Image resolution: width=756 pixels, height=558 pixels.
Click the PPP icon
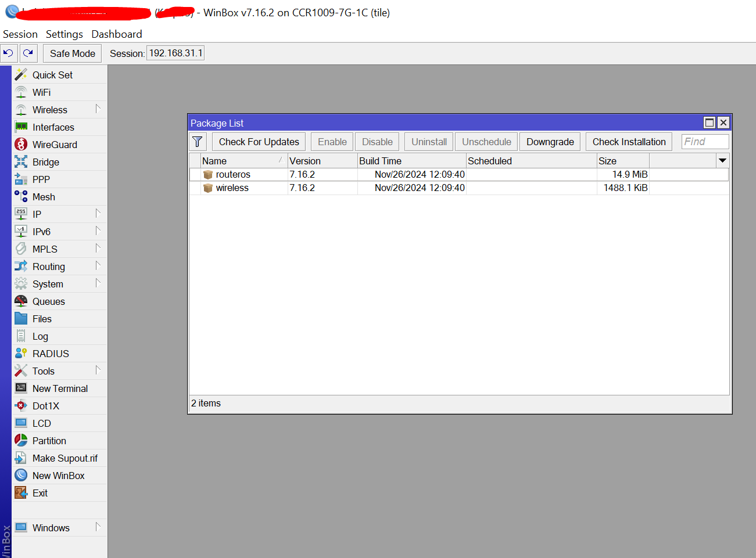tap(21, 179)
